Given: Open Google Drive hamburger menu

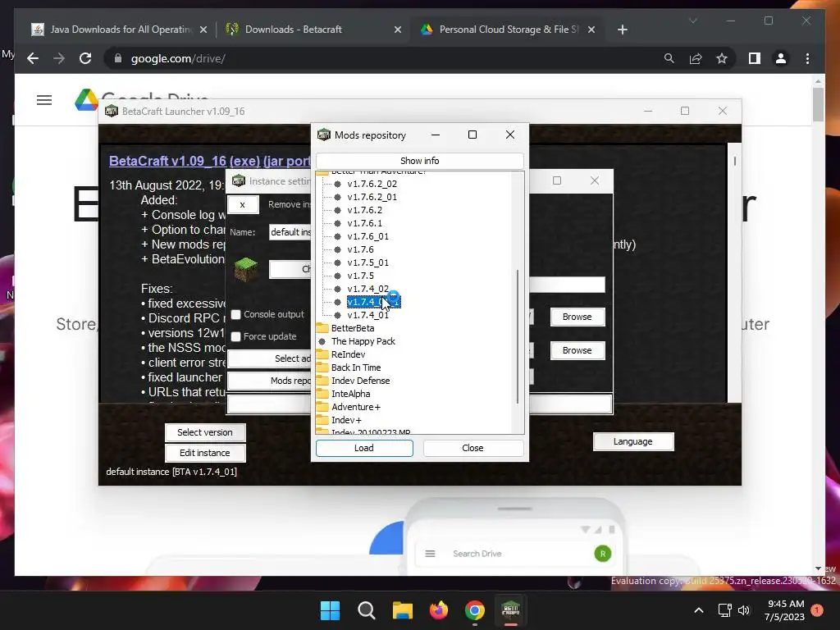Looking at the screenshot, I should tap(44, 100).
